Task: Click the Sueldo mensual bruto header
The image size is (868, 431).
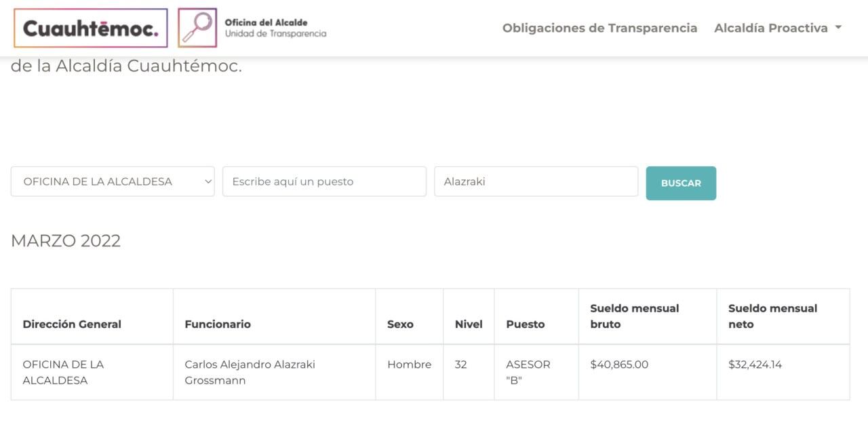Action: (635, 316)
